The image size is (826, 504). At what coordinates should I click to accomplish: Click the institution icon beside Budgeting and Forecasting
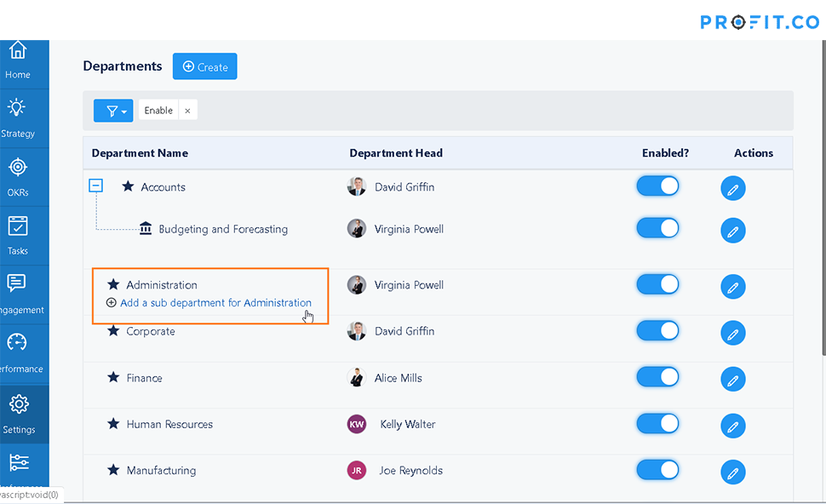pyautogui.click(x=144, y=228)
